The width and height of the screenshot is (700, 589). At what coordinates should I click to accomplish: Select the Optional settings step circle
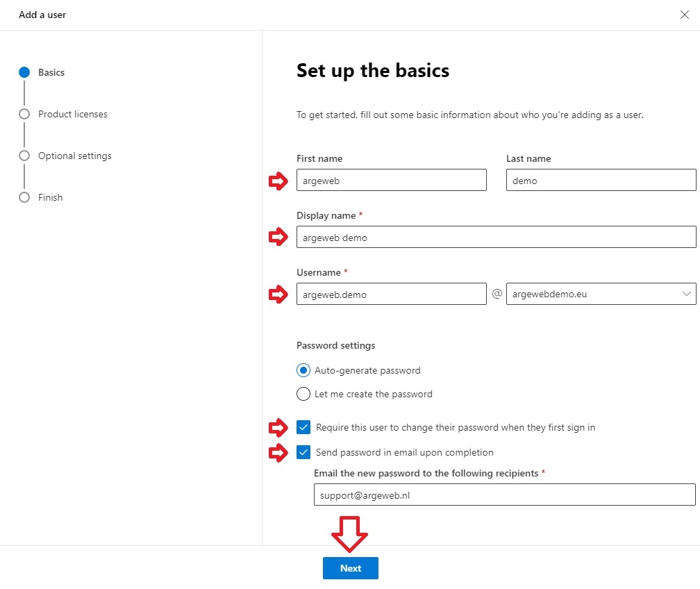point(24,156)
